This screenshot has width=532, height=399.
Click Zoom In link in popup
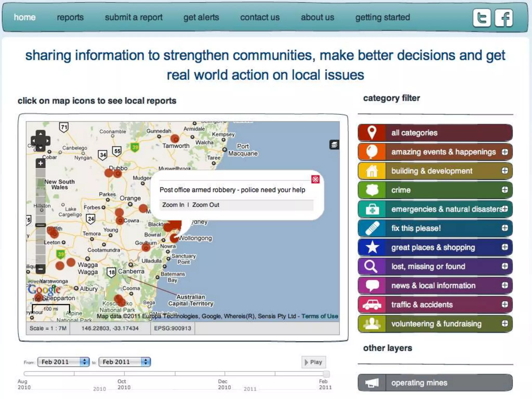173,205
